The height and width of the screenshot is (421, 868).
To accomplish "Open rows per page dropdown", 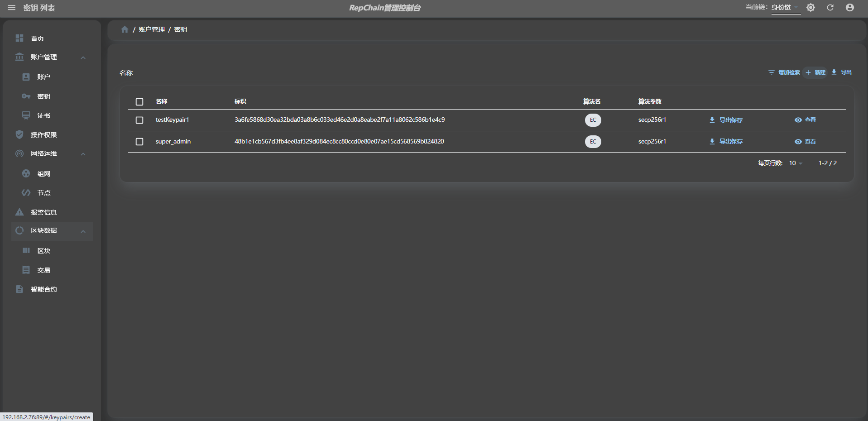I will [796, 163].
